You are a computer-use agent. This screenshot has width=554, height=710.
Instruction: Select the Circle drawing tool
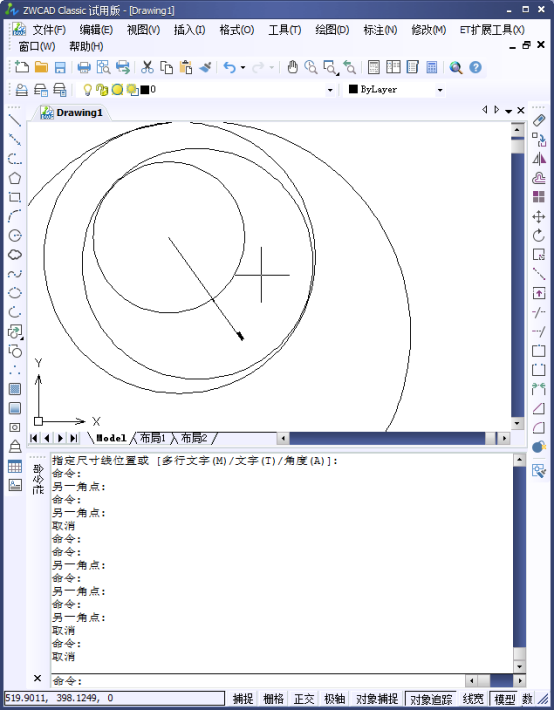click(x=15, y=235)
